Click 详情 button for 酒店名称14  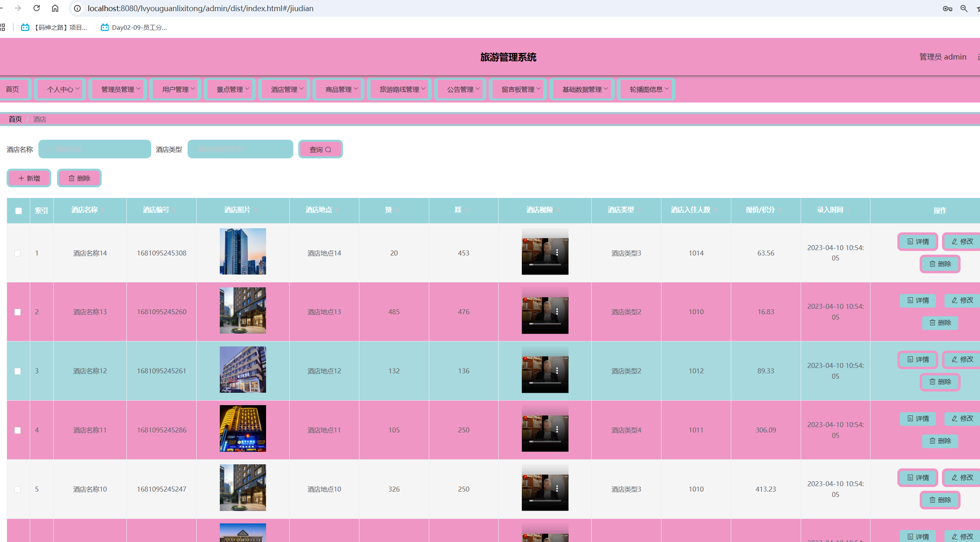[918, 241]
